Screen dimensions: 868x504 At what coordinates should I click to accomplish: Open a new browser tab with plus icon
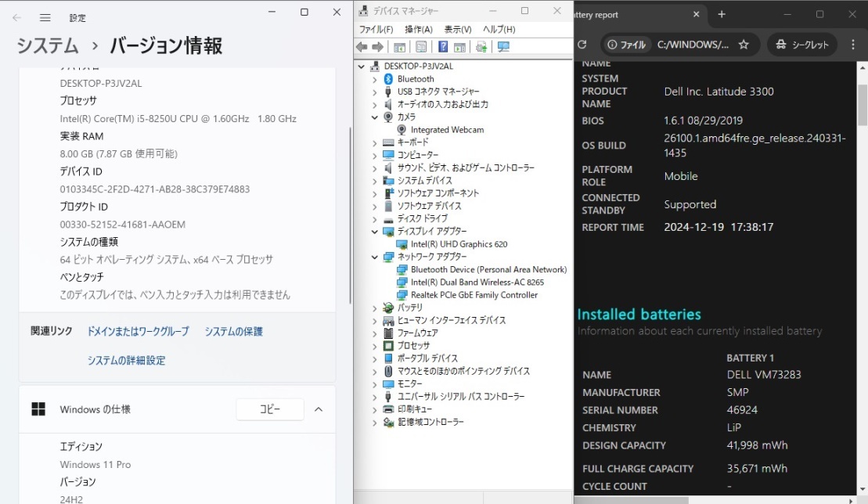722,14
